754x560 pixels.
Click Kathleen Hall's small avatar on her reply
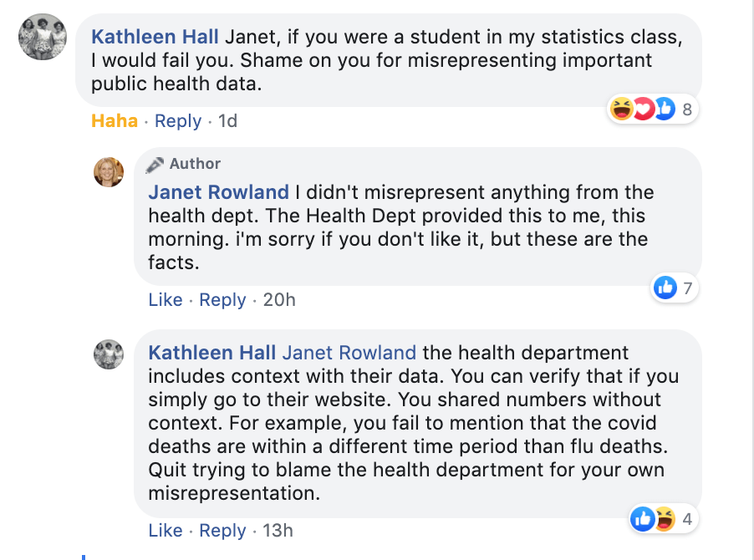[109, 354]
